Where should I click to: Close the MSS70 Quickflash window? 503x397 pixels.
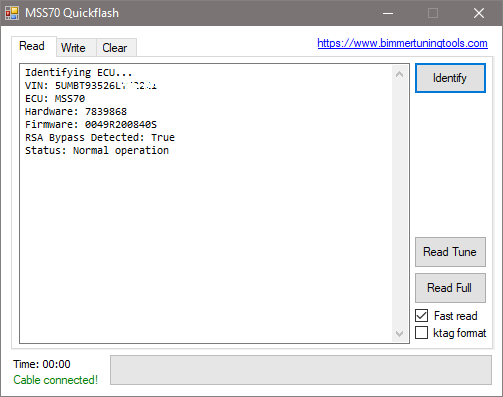tap(479, 13)
